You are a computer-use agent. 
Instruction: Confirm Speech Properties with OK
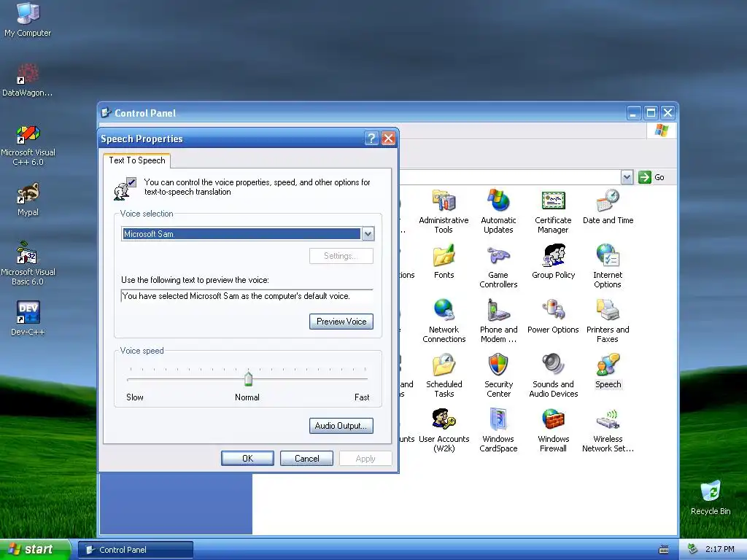coord(247,459)
